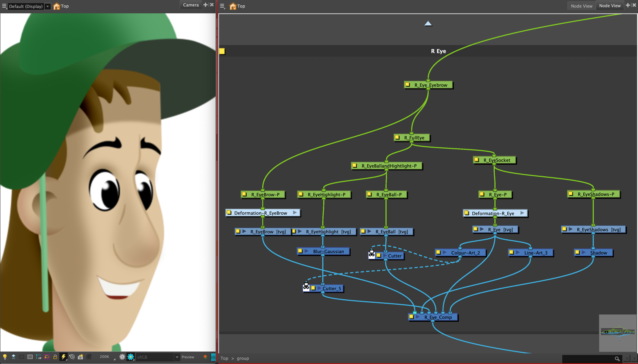The image size is (638, 364).
Task: Toggle yellow enable square on Blur-Gaussian node
Action: [300, 251]
